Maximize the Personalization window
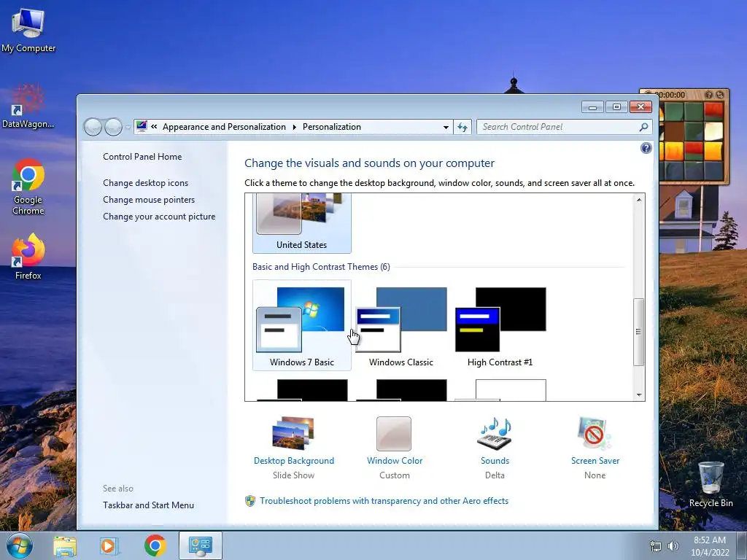Screen dimensions: 747x560 (616, 107)
